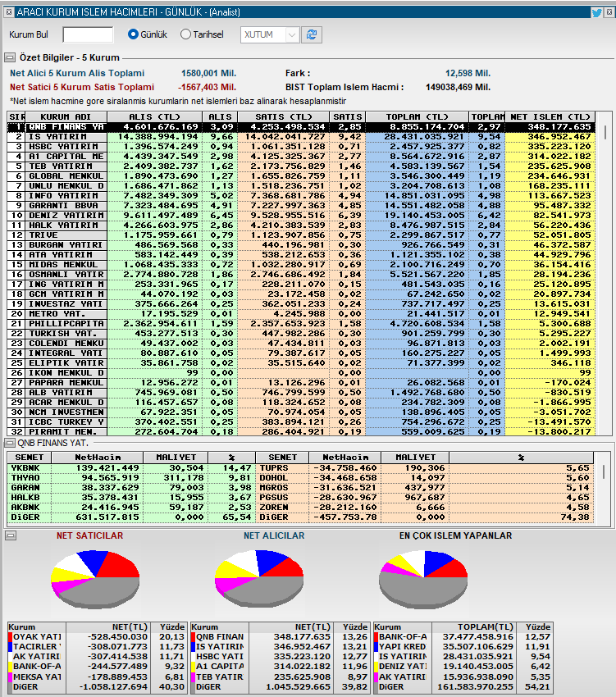Image resolution: width=616 pixels, height=697 pixels.
Task: Open the XUTUM index dropdown
Action: click(269, 34)
